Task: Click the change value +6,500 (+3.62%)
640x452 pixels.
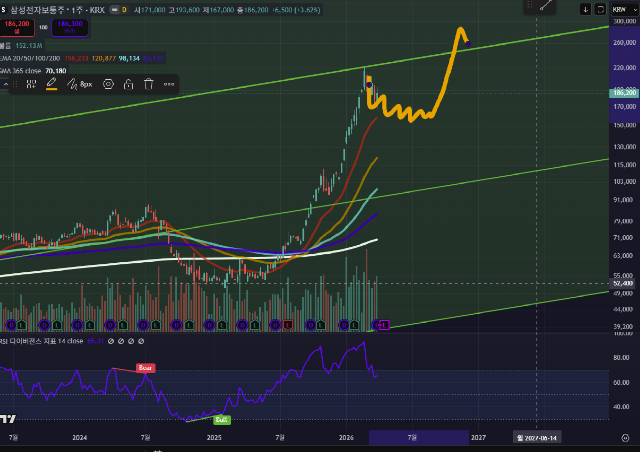Action: click(296, 10)
